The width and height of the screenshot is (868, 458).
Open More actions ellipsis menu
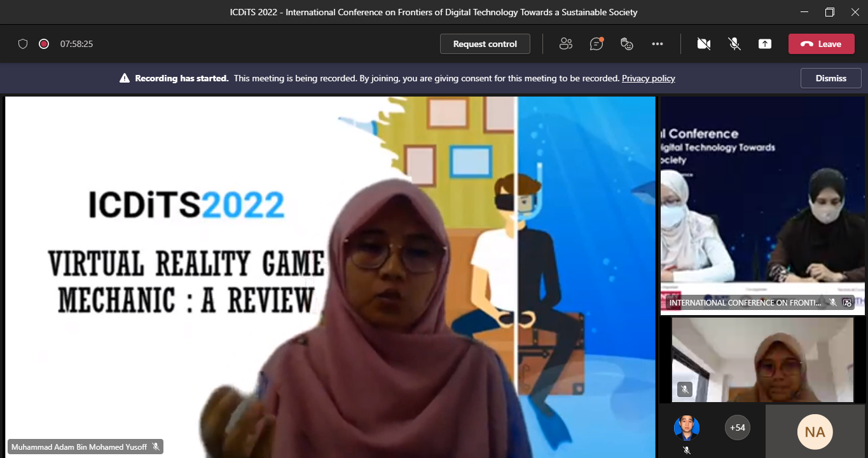click(658, 44)
